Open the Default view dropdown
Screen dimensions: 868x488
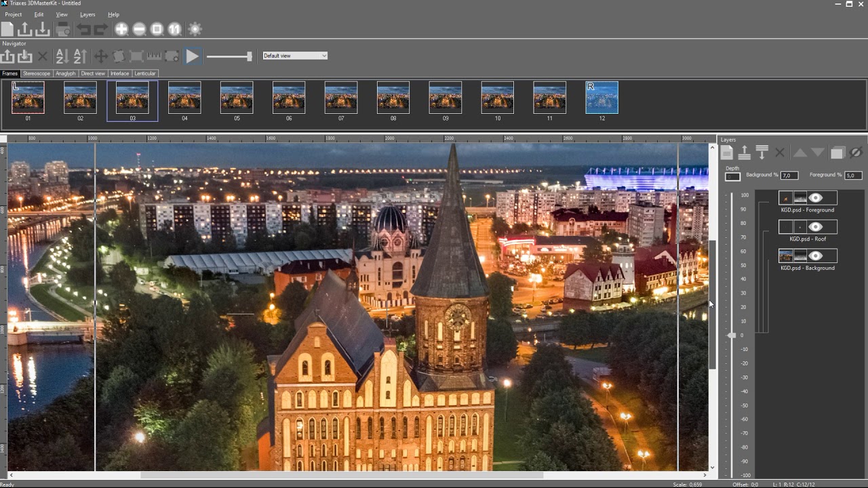point(295,56)
